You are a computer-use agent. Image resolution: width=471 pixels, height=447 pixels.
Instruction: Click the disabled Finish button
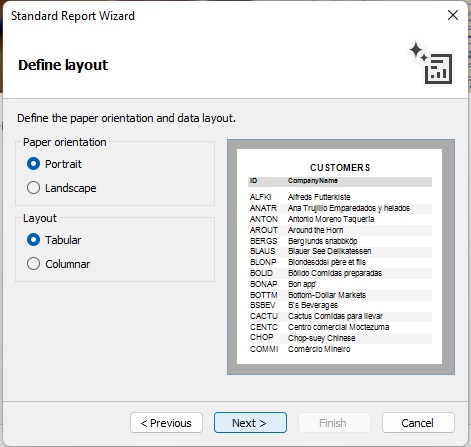point(334,423)
